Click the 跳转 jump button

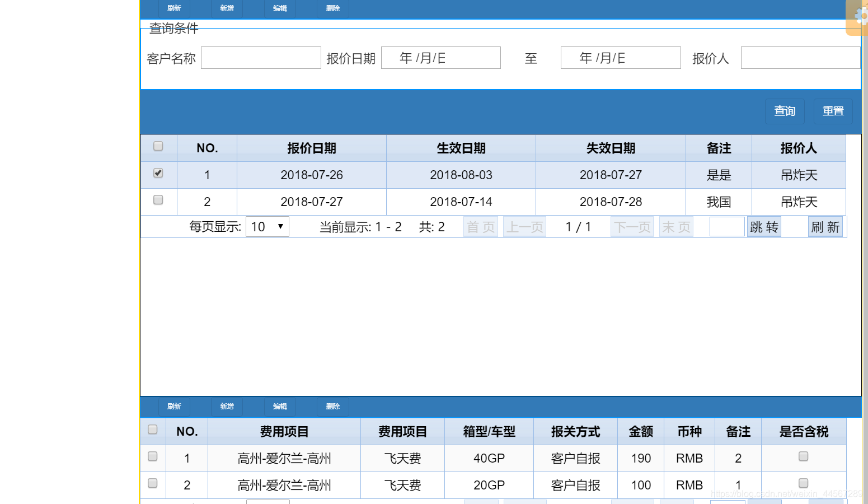(764, 227)
